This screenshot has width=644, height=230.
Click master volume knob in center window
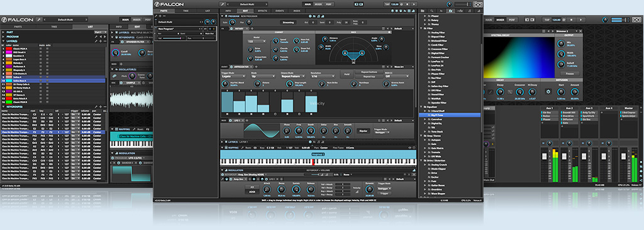[x=450, y=4]
